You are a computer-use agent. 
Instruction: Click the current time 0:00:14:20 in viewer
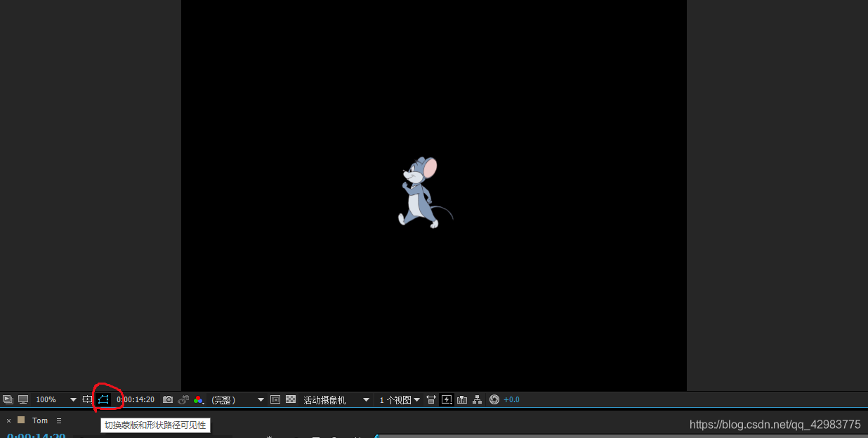coord(136,399)
